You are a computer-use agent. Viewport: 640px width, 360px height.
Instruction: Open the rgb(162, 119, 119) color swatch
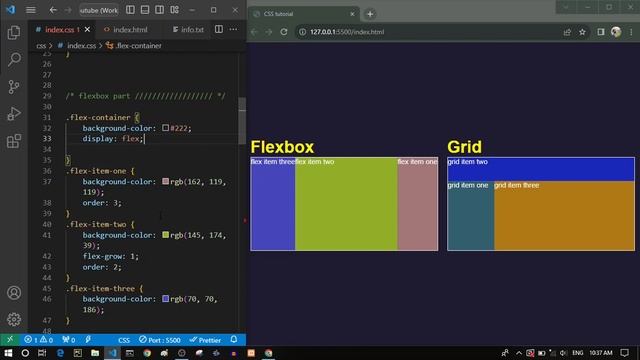coord(165,181)
